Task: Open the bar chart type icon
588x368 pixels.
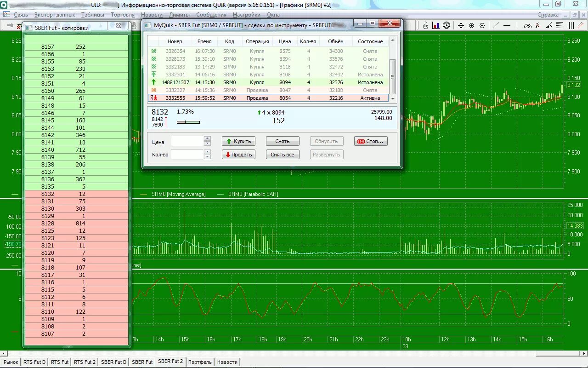Action: tap(436, 25)
